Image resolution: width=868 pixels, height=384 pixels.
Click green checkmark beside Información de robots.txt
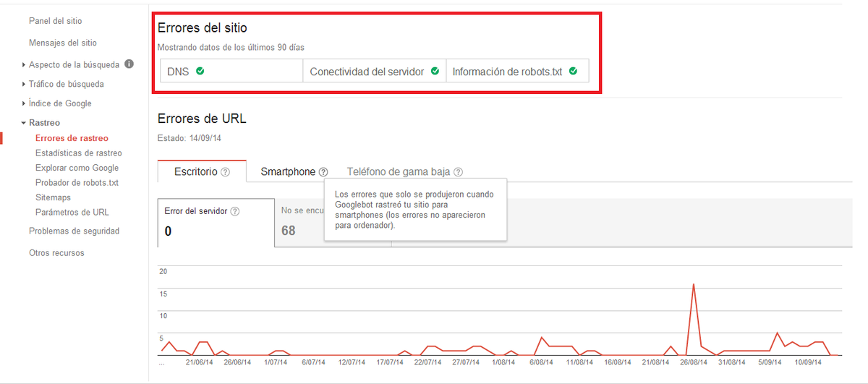[x=573, y=72]
